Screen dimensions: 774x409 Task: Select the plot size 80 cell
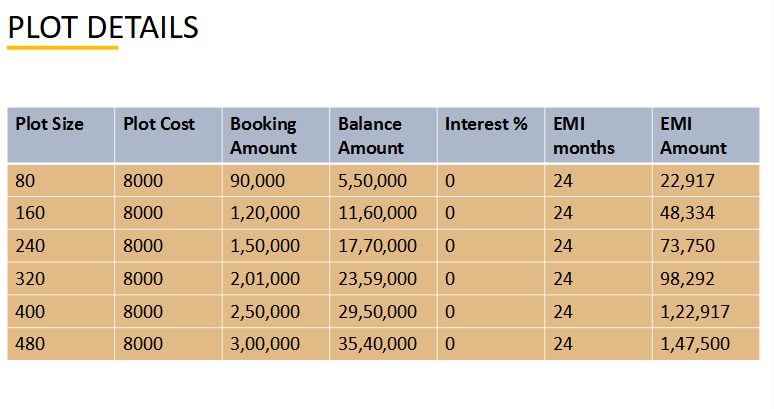61,181
